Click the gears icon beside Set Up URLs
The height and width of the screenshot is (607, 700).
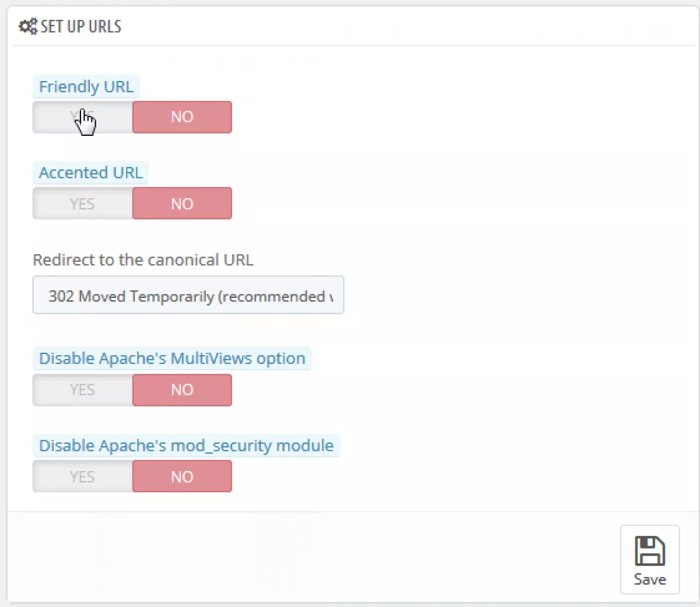28,26
